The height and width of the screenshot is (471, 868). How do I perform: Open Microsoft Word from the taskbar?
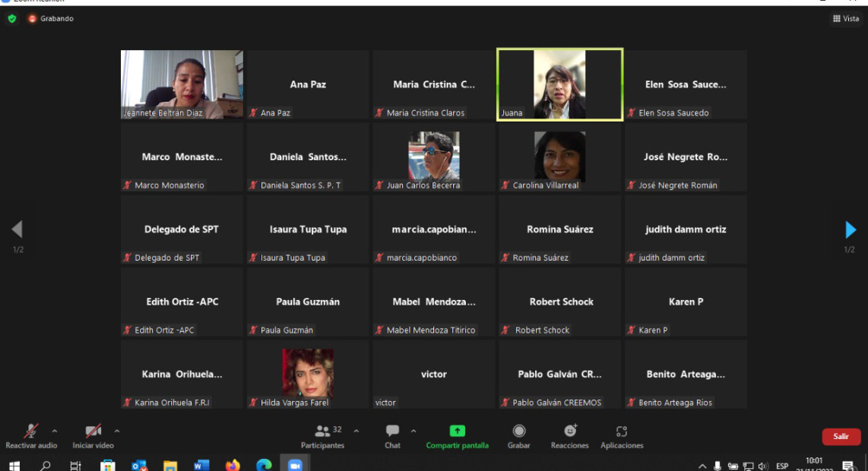[201, 465]
